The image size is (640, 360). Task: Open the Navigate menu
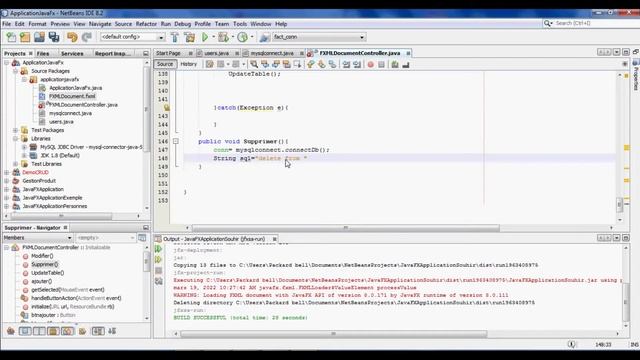100,24
